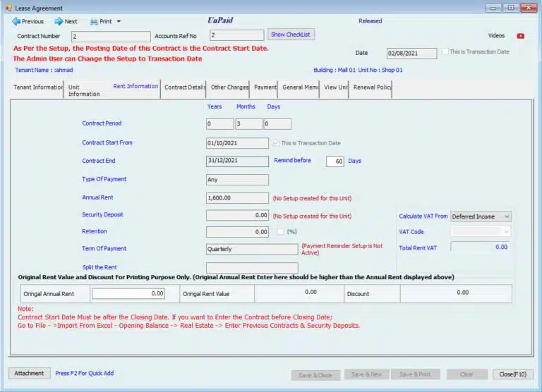Check 'This is Transaction Date' beside Date
Screen dimensions: 542x392
[x=445, y=52]
